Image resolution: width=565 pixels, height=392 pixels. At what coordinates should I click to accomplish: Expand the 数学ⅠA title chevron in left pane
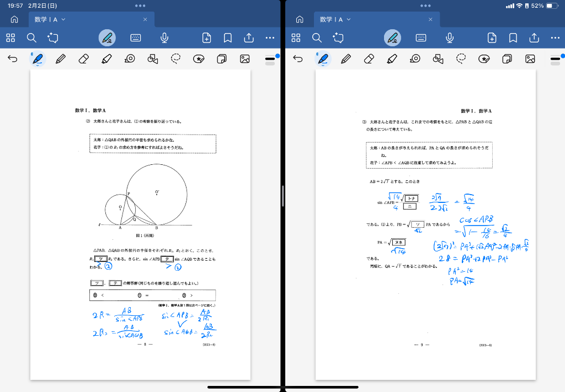tap(63, 19)
